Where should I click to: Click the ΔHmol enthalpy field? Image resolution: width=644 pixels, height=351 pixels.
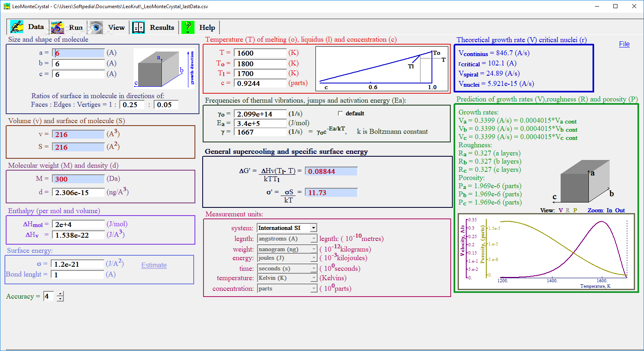pos(78,225)
